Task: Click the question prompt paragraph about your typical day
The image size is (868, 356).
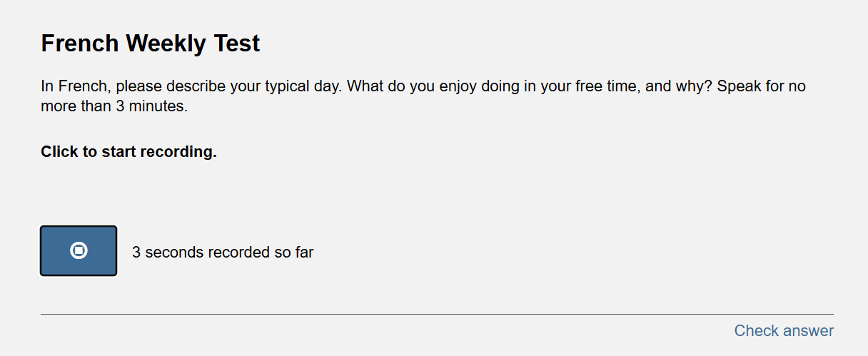Action: (423, 97)
